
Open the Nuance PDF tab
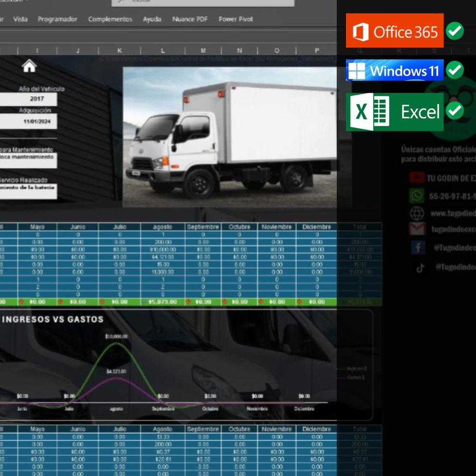tap(190, 19)
